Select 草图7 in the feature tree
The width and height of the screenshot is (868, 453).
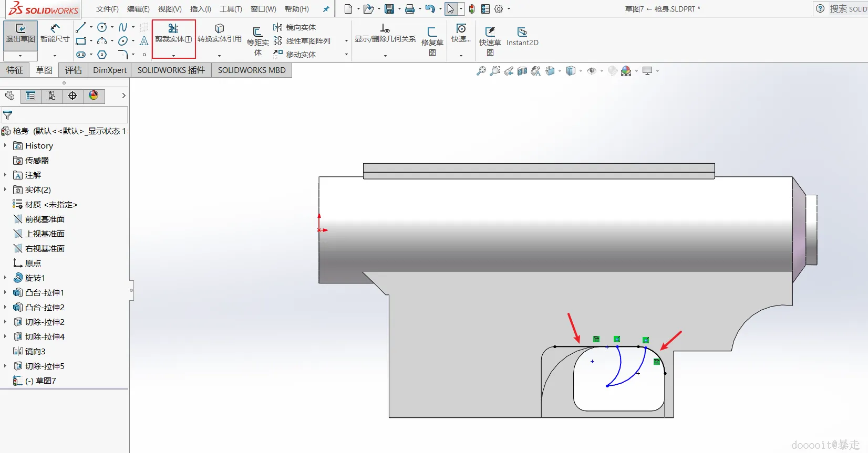tap(46, 381)
